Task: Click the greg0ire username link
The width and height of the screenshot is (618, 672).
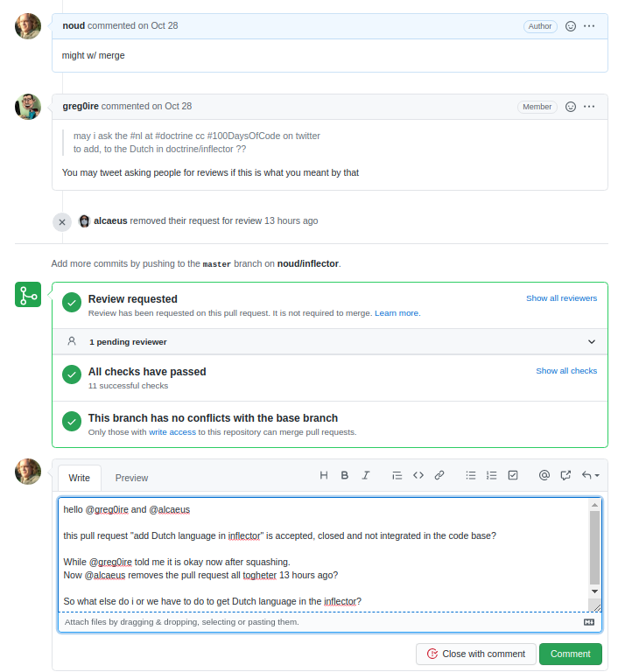Action: [x=81, y=106]
